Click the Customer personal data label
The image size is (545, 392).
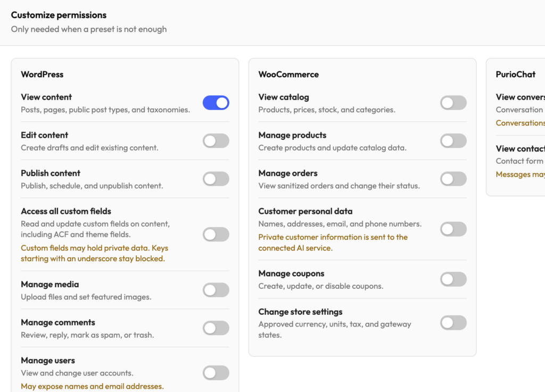coord(305,211)
